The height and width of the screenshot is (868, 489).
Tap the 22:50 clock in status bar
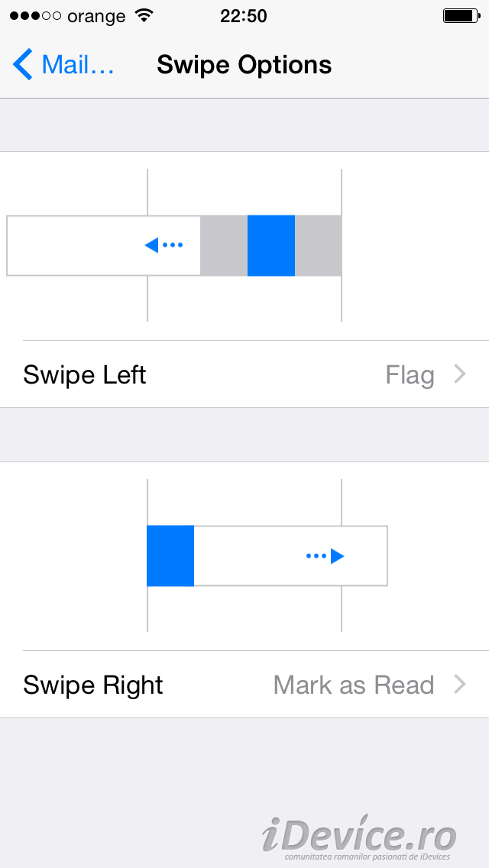pos(244,16)
